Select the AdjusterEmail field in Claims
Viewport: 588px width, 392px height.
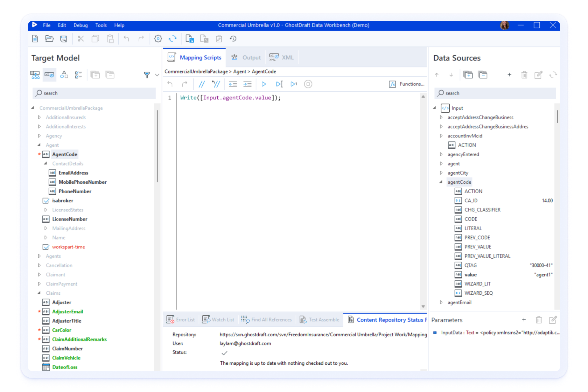pos(68,311)
